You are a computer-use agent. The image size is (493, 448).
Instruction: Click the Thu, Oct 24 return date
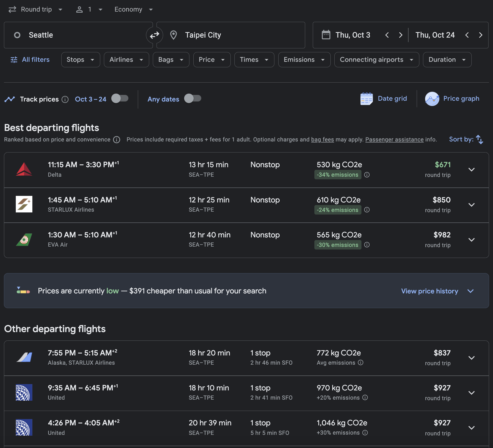tap(435, 35)
